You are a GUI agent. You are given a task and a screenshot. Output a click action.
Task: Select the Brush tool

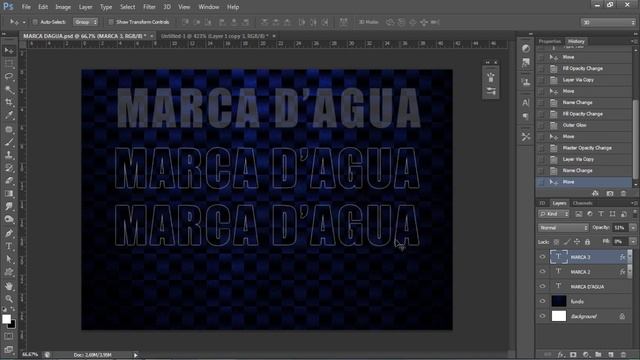tap(9, 142)
